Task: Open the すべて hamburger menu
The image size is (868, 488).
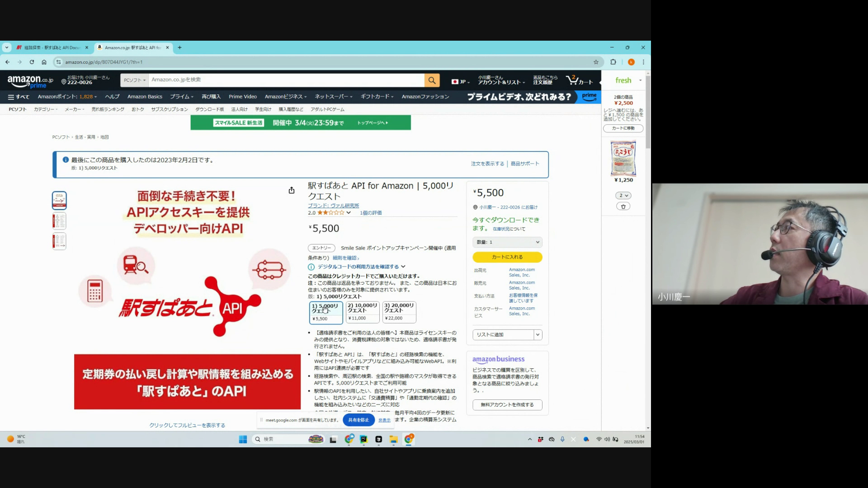Action: click(x=19, y=97)
